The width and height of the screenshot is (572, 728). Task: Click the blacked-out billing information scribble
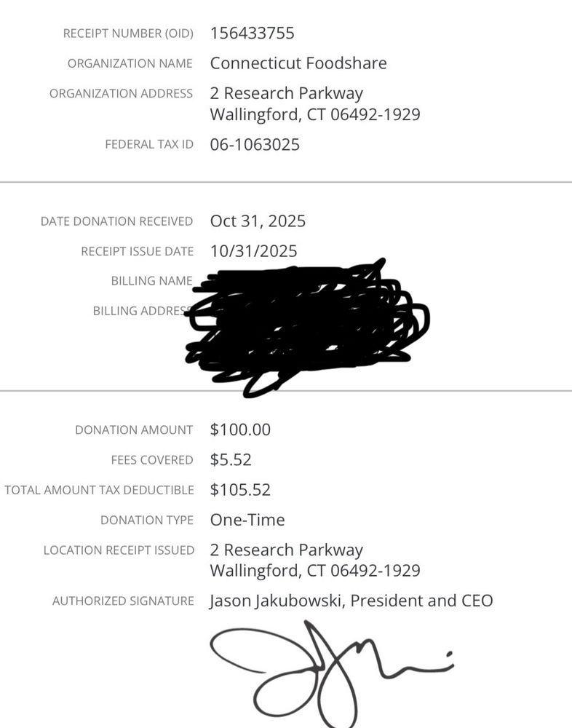pos(306,328)
